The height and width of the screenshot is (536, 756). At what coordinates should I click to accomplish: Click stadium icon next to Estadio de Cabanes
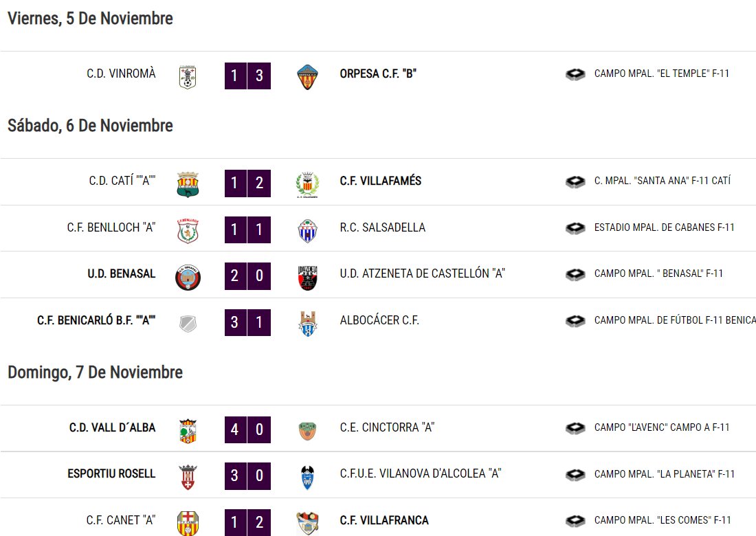pos(575,227)
